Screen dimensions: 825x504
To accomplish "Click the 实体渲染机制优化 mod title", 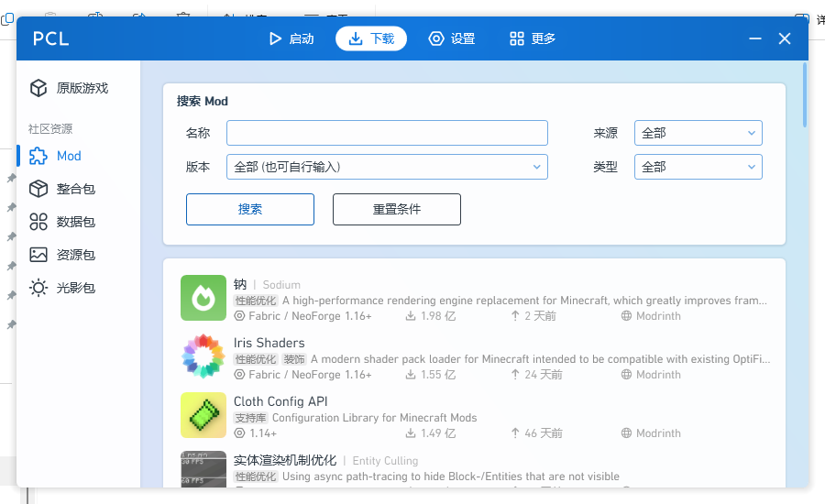I will 285,460.
